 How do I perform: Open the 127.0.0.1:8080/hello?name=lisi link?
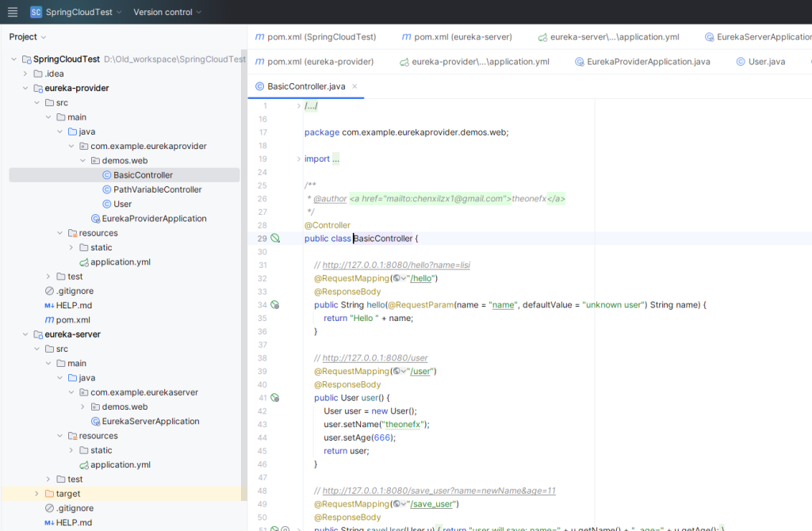tap(396, 265)
